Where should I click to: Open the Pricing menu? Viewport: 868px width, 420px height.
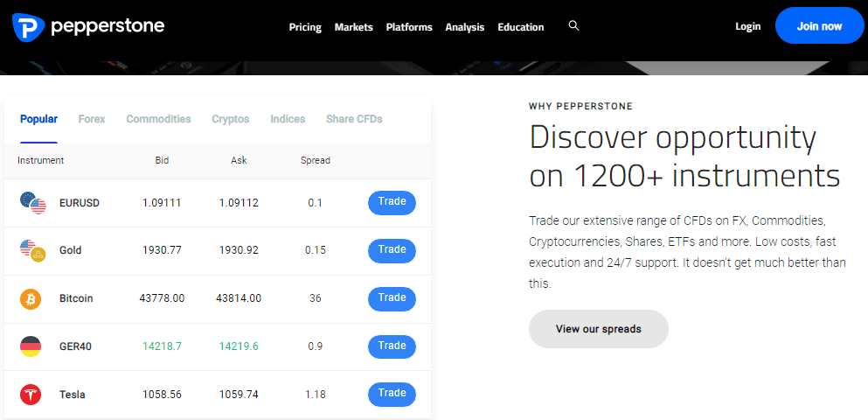[x=305, y=27]
